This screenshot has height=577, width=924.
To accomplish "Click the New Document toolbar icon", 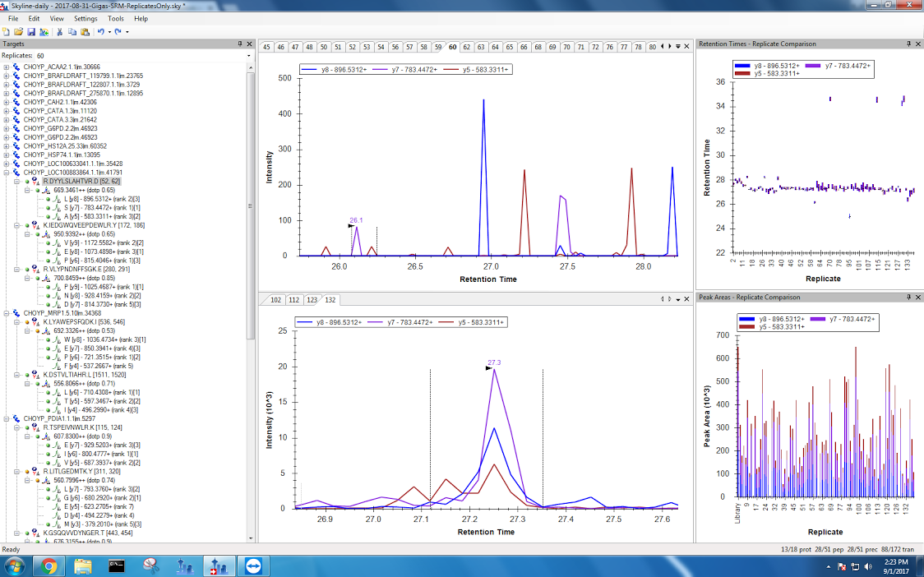I will (x=7, y=31).
